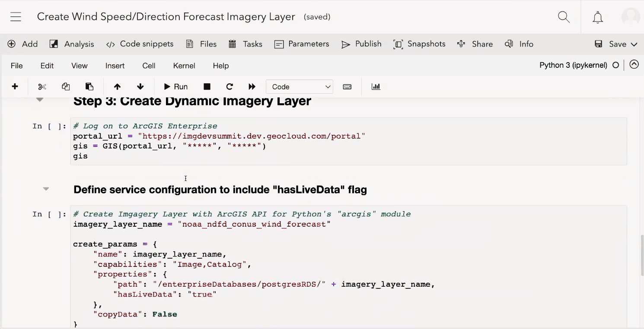
Task: Move selected cell up arrow
Action: coord(117,86)
